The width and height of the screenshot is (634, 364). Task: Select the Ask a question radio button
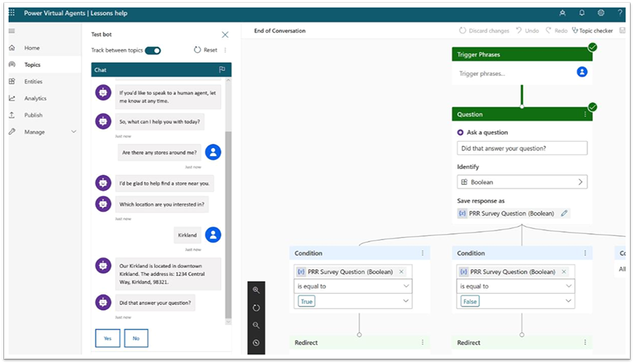(x=460, y=133)
